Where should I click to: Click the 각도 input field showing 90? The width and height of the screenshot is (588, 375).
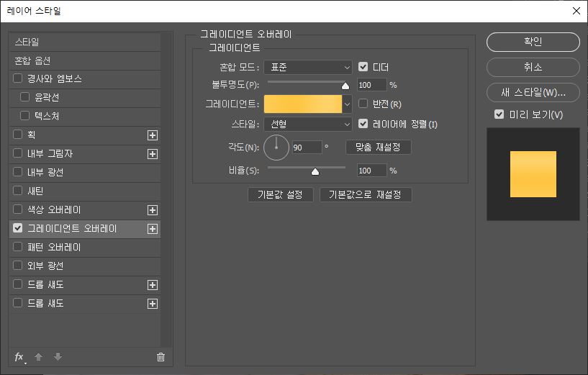(307, 148)
